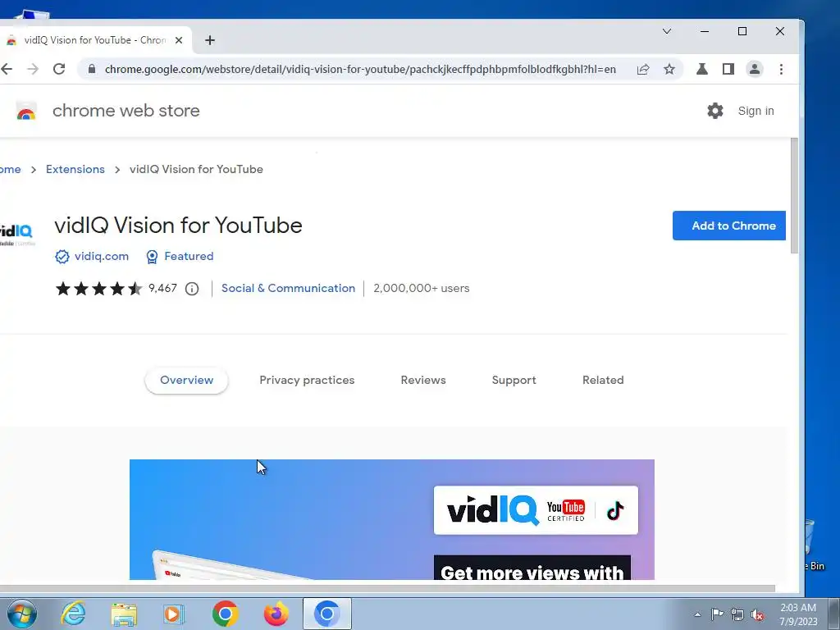Click the Featured badge icon

click(x=152, y=257)
